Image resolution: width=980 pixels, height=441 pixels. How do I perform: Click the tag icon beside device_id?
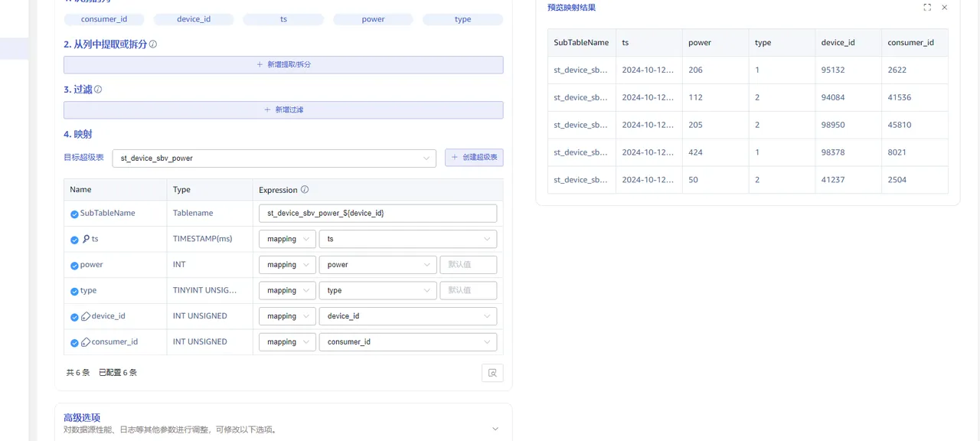86,316
